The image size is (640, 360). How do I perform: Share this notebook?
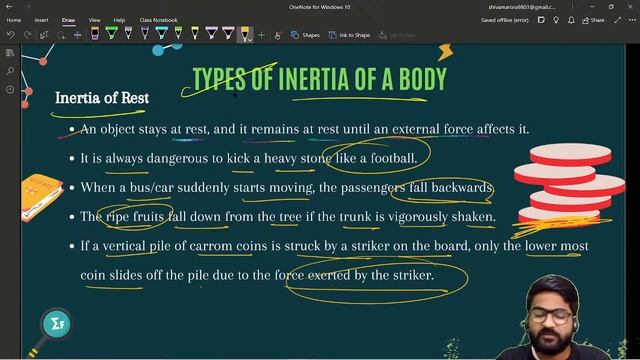(593, 20)
